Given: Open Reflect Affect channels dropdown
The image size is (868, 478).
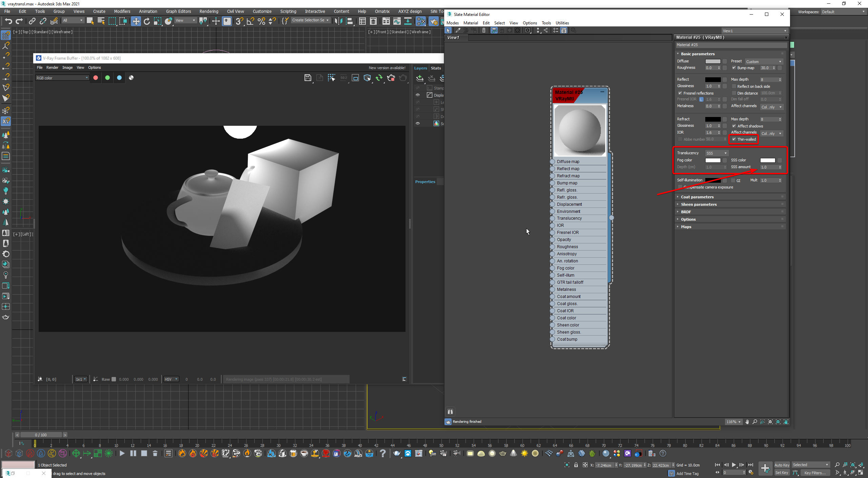Looking at the screenshot, I should coord(772,107).
